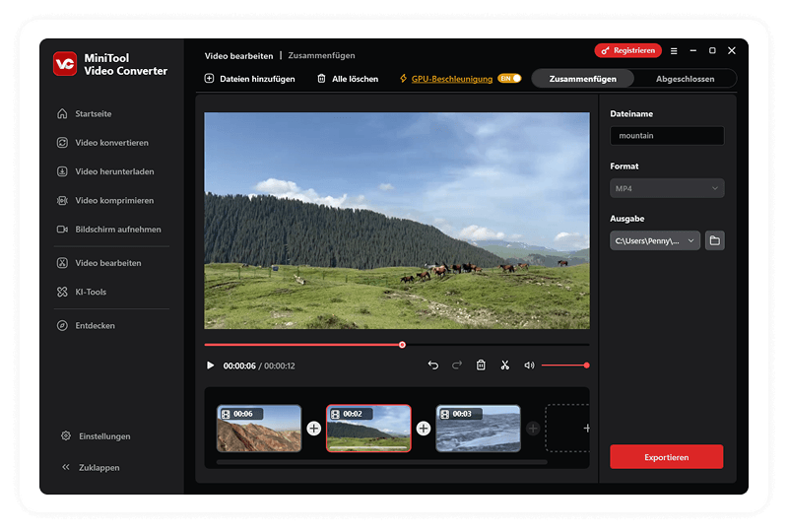Viewport: 788px width, 532px height.
Task: Go to Startseite in sidebar
Action: (84, 113)
